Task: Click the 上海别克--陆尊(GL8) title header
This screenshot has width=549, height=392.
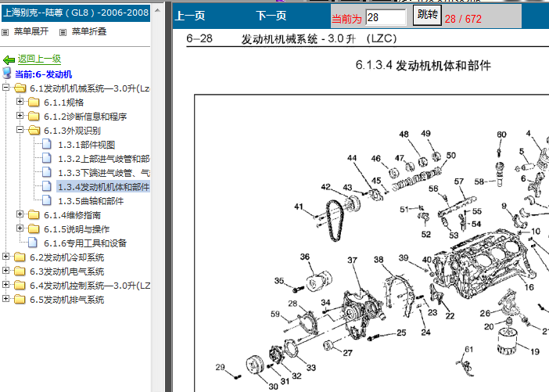Action: click(76, 13)
